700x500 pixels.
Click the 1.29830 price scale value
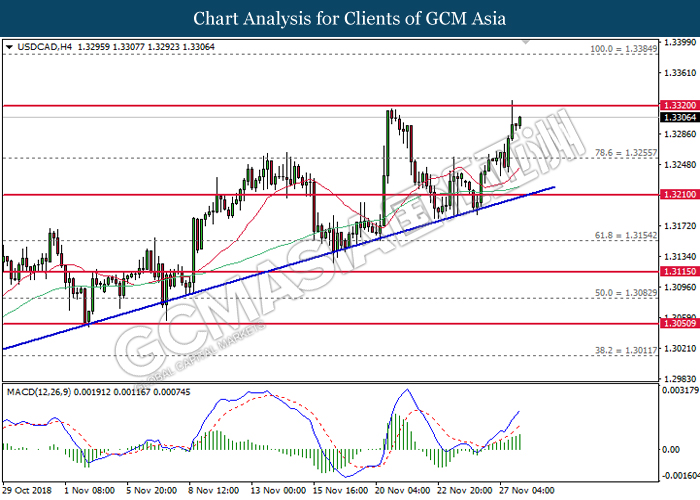pos(680,379)
